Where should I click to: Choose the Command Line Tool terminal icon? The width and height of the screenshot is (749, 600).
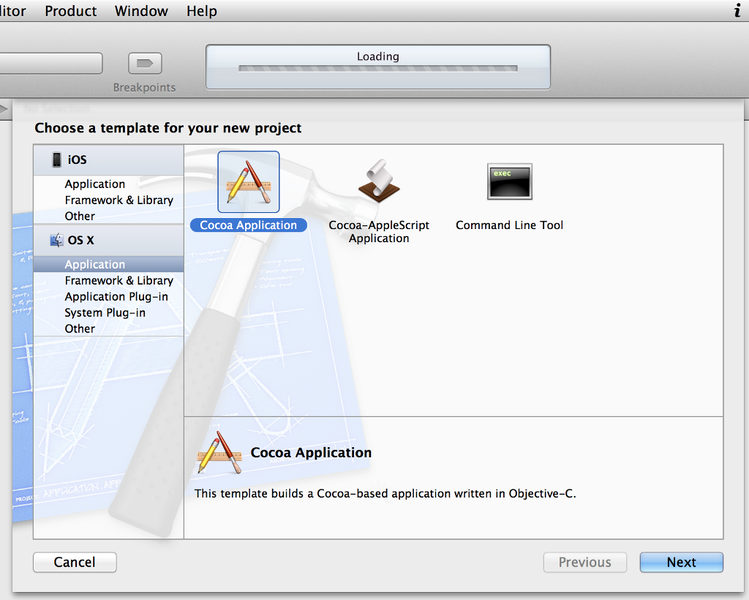pyautogui.click(x=509, y=183)
